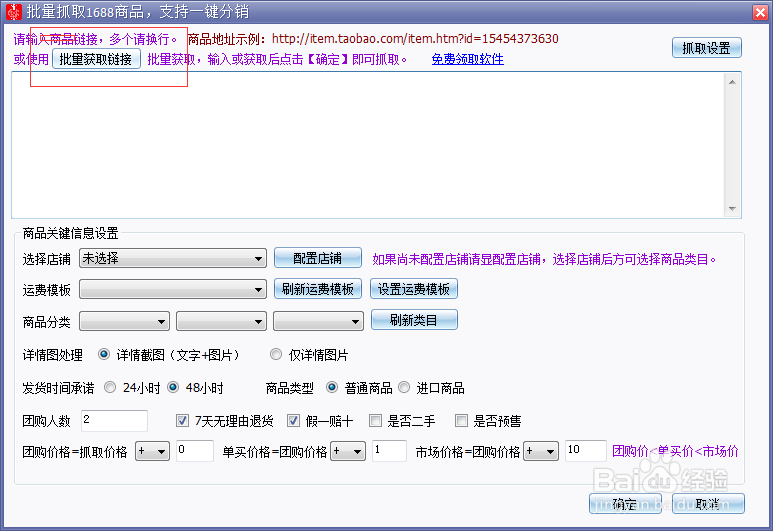Expand the first 商品分类 dropdown
This screenshot has height=531, width=773.
click(x=124, y=321)
